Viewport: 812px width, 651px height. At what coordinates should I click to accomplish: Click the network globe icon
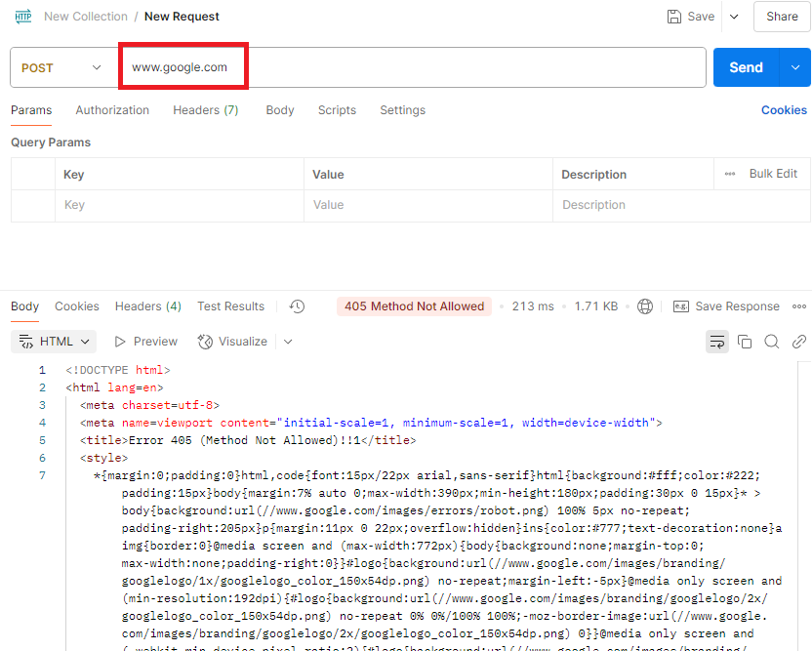(x=645, y=306)
